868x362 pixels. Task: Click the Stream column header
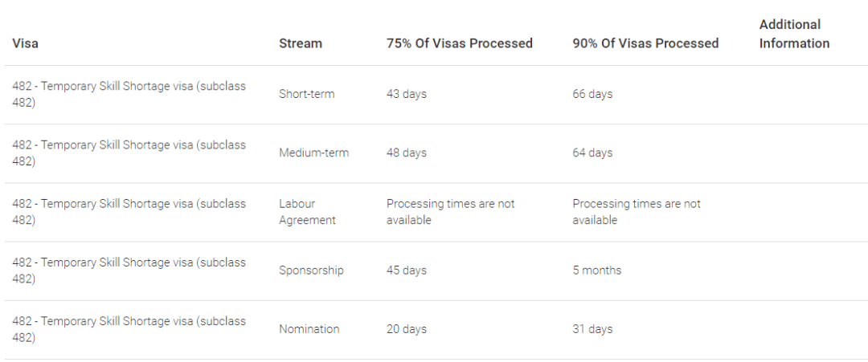pos(301,43)
